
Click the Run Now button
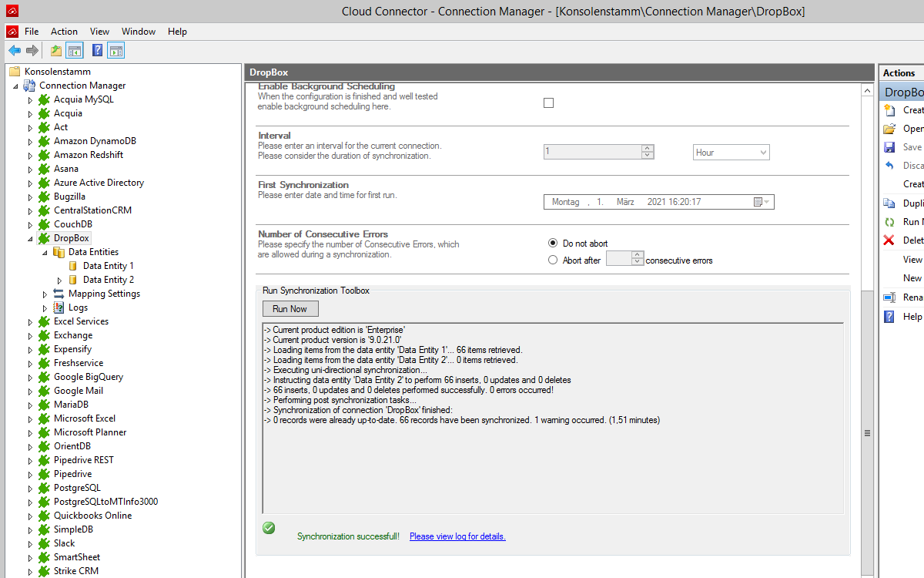(290, 309)
